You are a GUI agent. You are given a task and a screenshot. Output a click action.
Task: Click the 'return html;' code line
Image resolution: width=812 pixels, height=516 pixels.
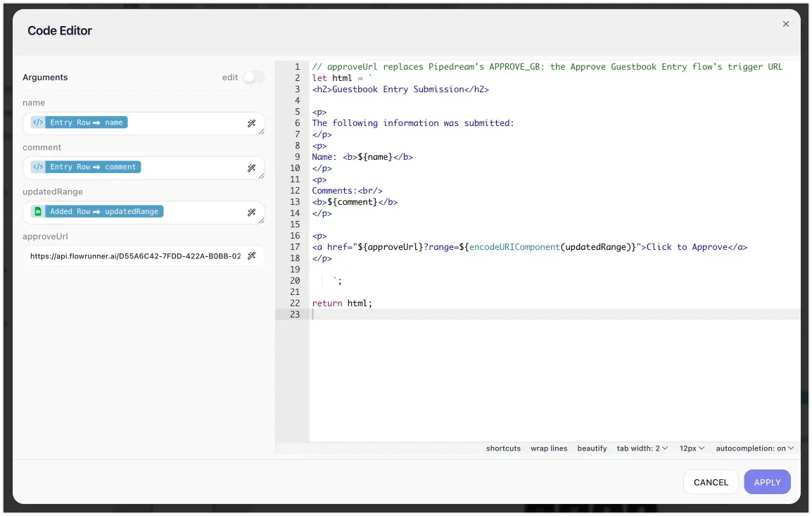coord(342,303)
